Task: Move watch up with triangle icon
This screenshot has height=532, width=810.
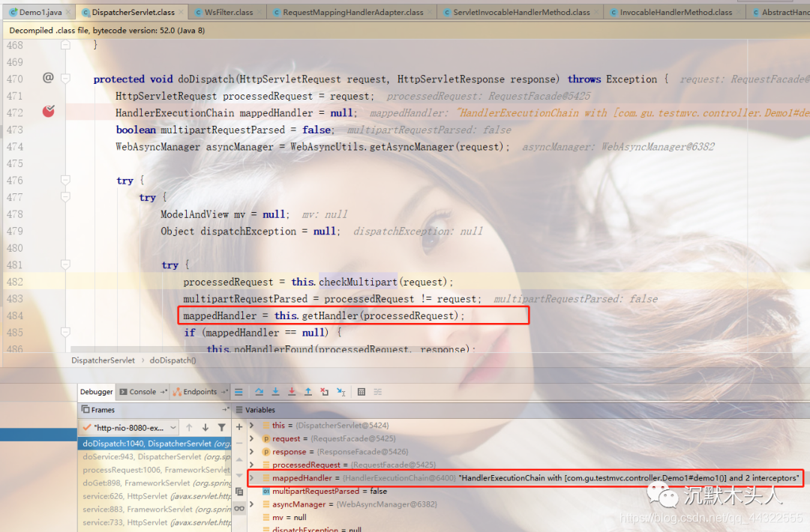Action: pos(239,459)
